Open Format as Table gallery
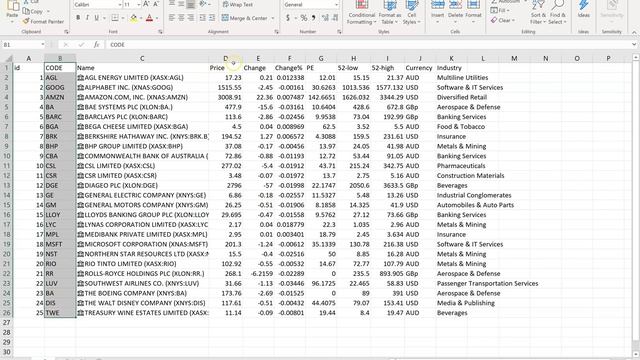The width and height of the screenshot is (640, 360). coord(389,12)
